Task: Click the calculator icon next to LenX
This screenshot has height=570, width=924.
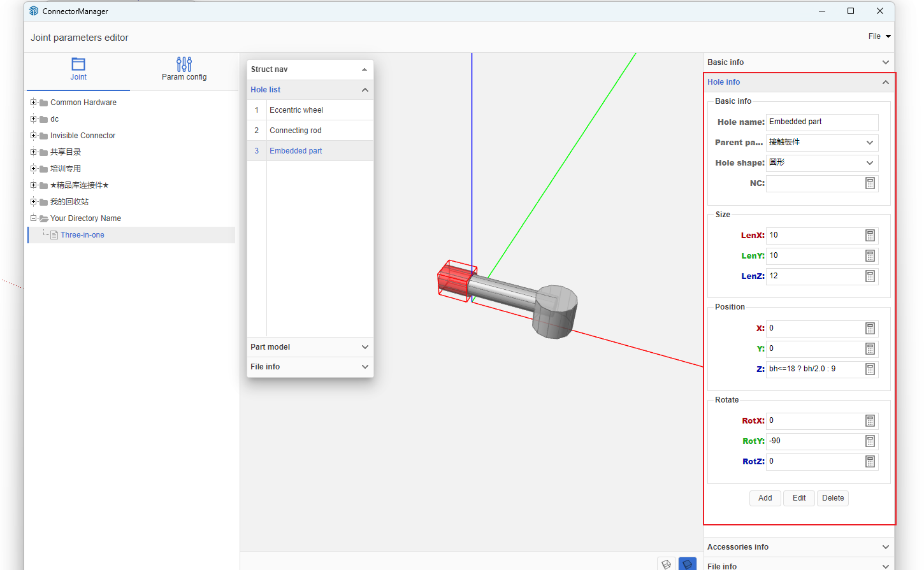Action: click(870, 236)
